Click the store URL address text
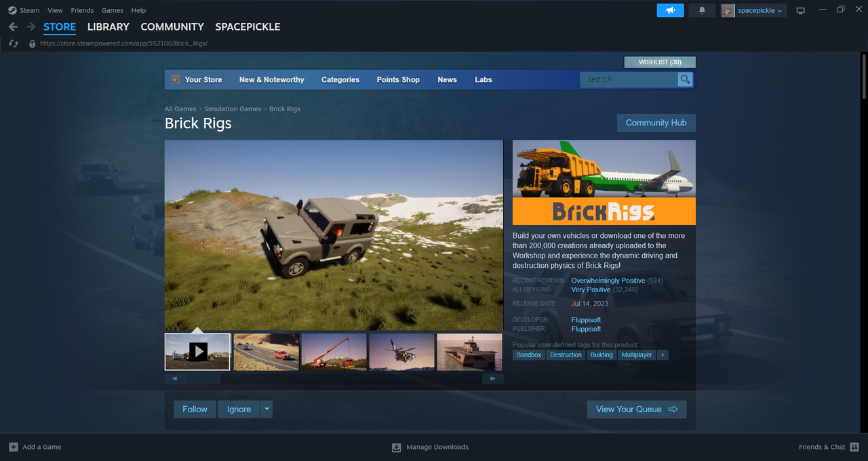Image resolution: width=868 pixels, height=461 pixels. coord(123,43)
